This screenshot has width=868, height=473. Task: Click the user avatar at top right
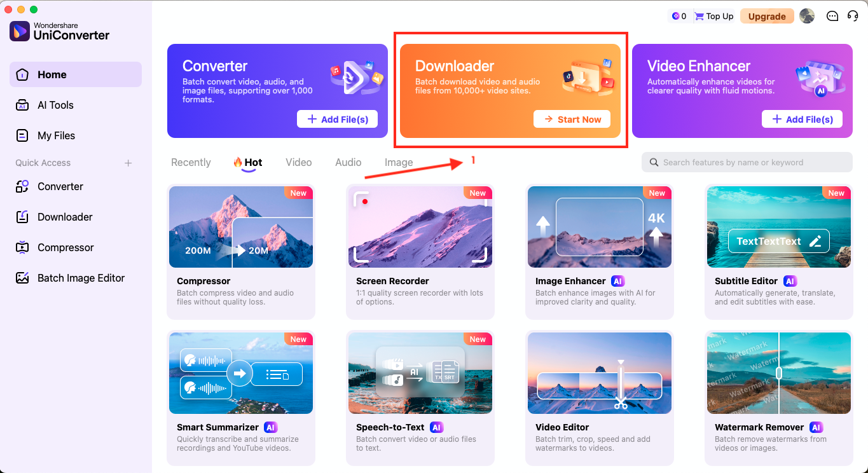click(807, 16)
